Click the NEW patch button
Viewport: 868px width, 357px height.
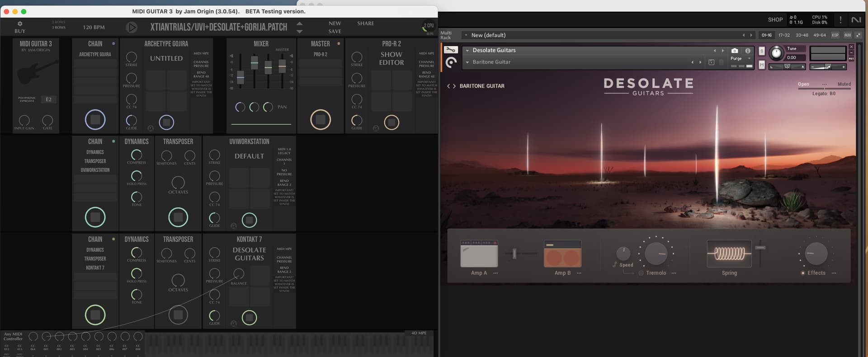(335, 23)
